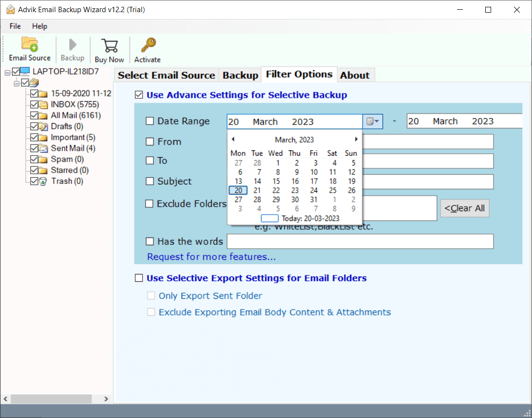Enable the Has the words checkbox

(149, 241)
